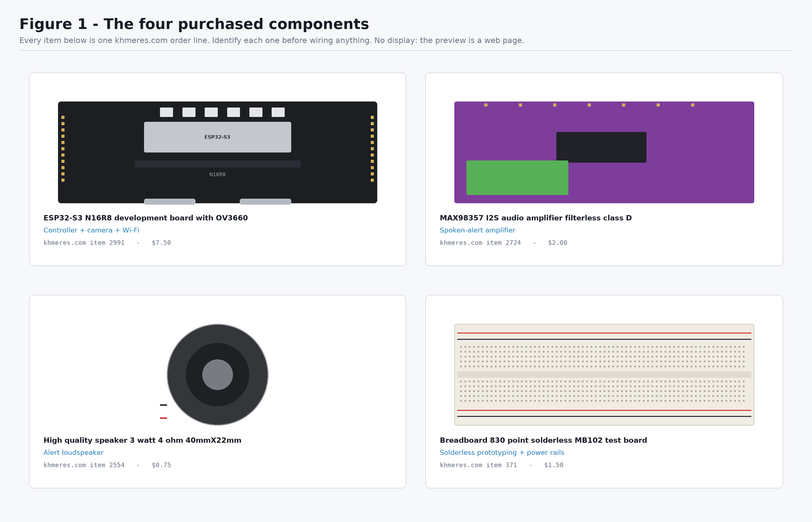Click the breadboard illustration

pyautogui.click(x=604, y=375)
